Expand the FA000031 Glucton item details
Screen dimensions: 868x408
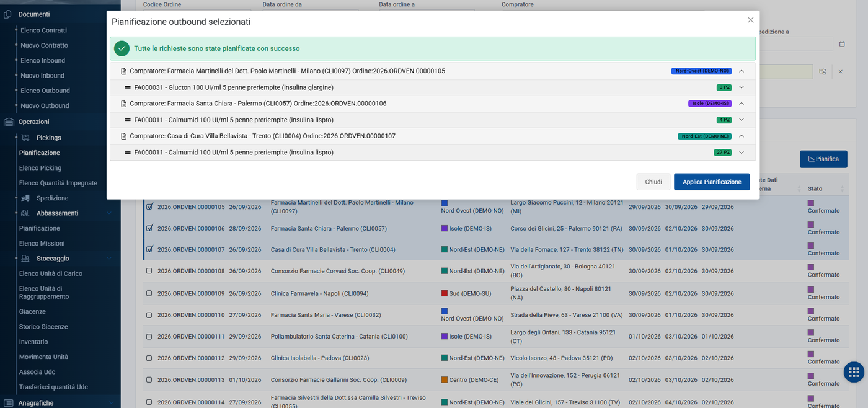[742, 87]
